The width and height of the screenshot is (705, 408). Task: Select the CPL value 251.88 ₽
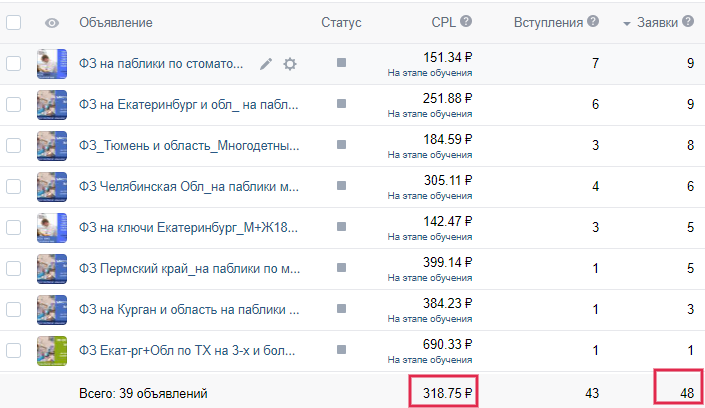point(447,99)
